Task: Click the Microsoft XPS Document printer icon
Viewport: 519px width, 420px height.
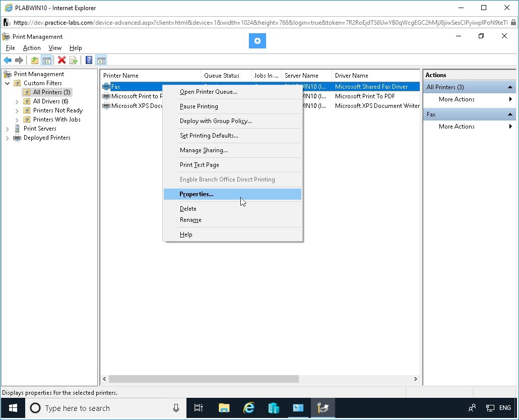Action: [106, 106]
